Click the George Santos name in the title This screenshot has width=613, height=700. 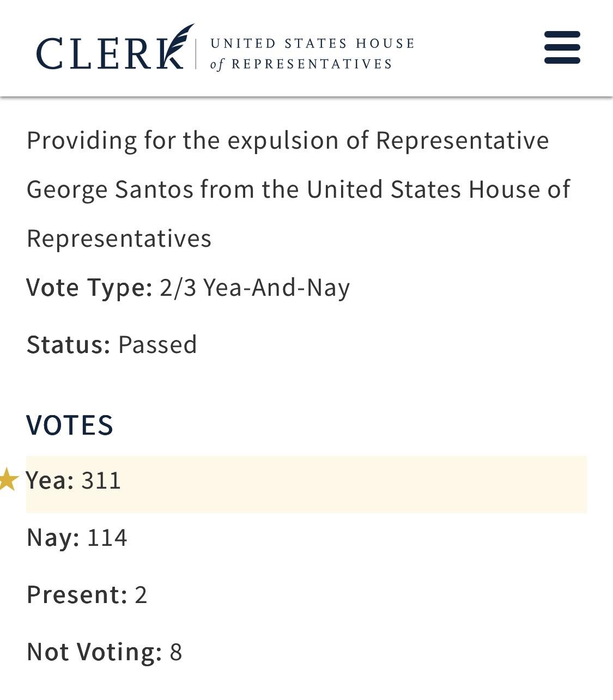(x=110, y=190)
